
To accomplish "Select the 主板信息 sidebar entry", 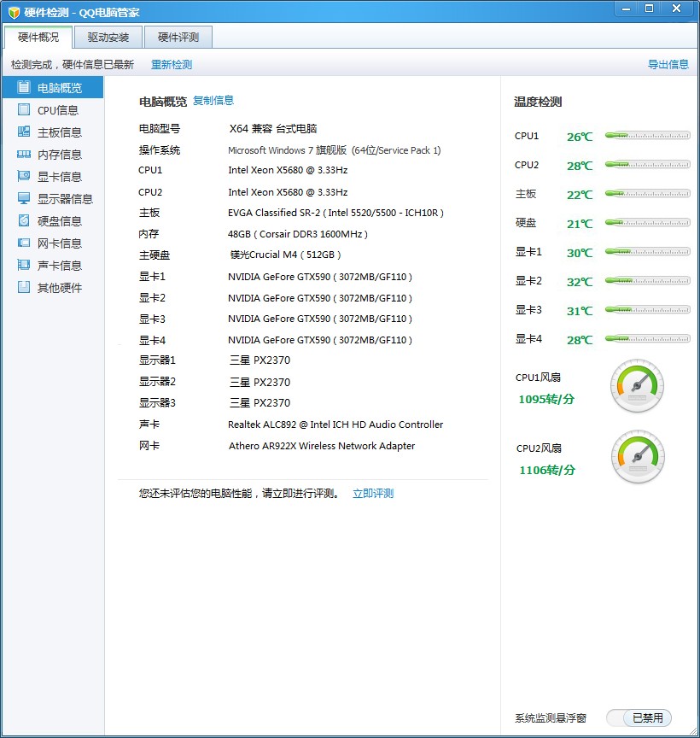I will click(x=53, y=132).
